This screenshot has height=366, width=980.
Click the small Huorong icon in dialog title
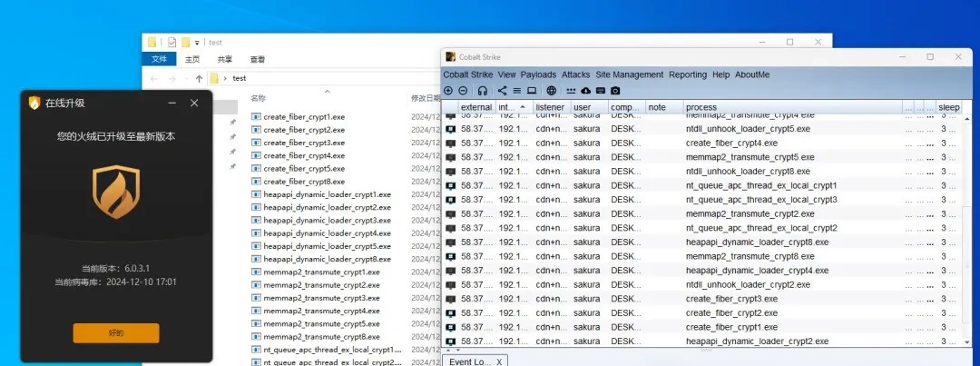[x=34, y=103]
